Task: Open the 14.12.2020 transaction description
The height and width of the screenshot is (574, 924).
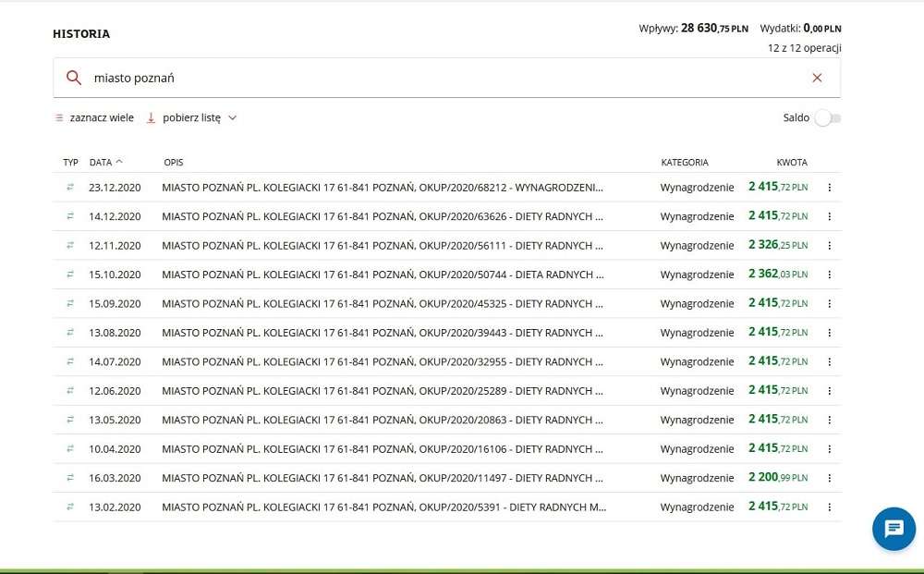Action: click(x=382, y=216)
